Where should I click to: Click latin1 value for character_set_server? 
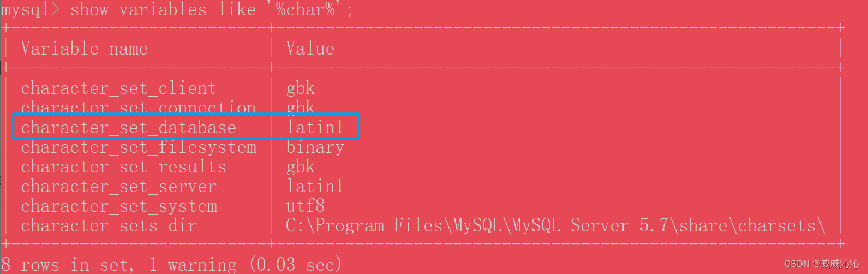(315, 186)
